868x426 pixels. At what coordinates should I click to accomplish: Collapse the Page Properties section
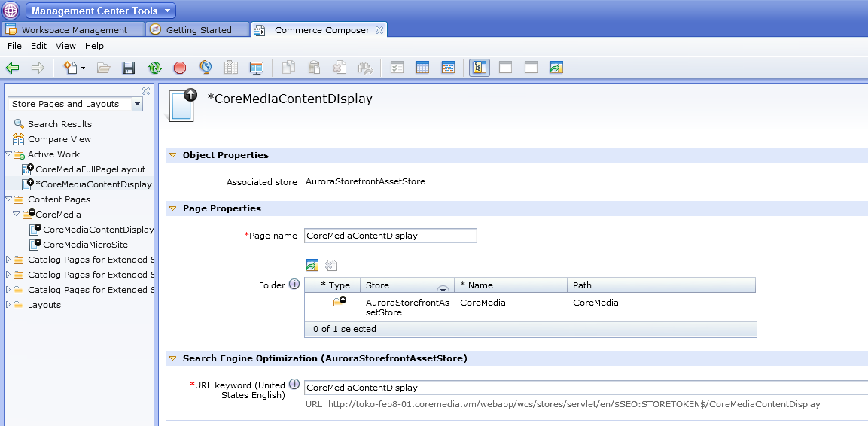172,208
